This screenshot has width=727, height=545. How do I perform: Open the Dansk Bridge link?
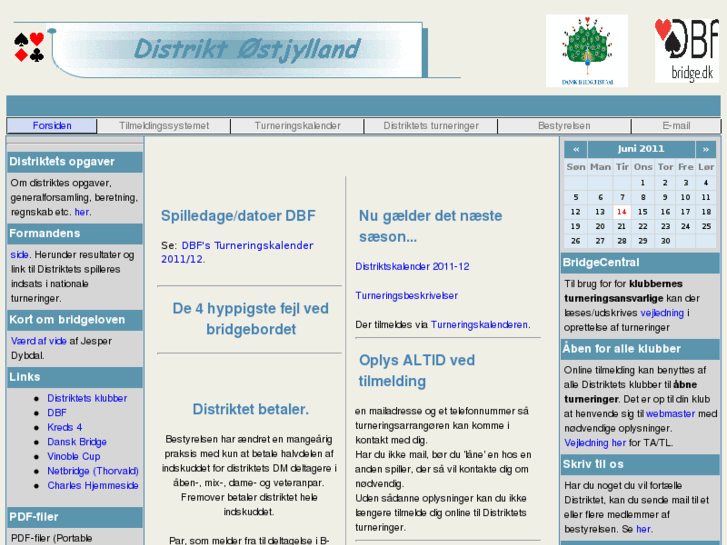(77, 442)
